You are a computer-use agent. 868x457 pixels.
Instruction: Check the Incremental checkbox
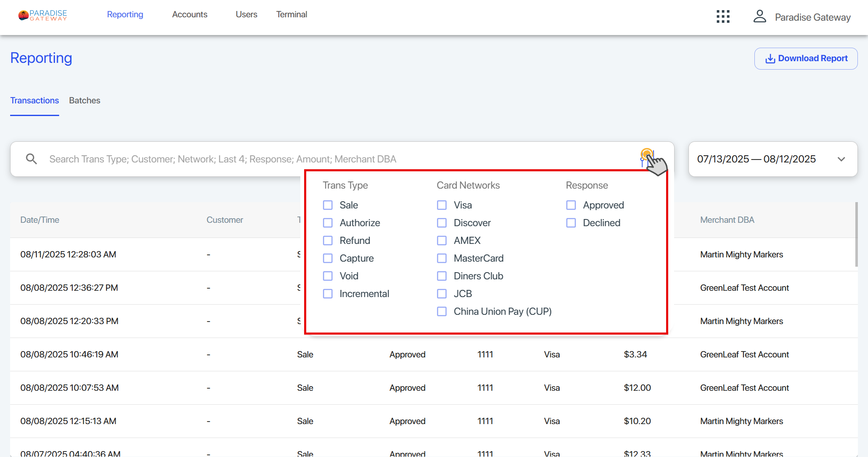click(x=328, y=294)
